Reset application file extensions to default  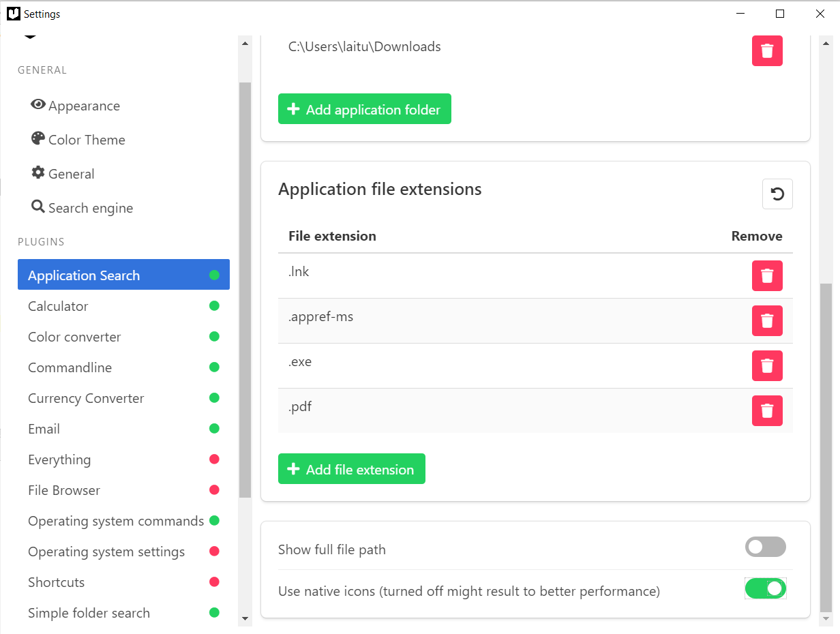[x=777, y=194]
